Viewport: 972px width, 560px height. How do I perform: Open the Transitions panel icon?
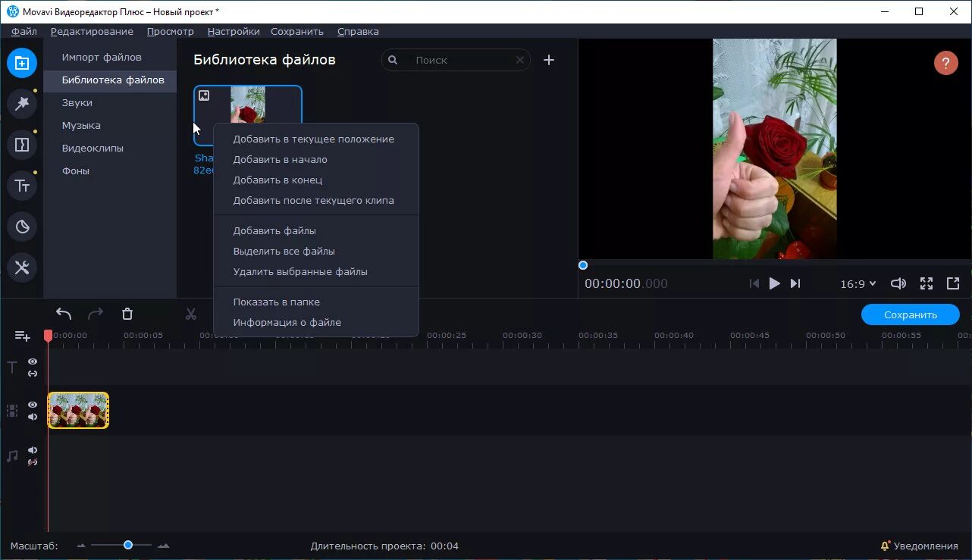point(22,145)
